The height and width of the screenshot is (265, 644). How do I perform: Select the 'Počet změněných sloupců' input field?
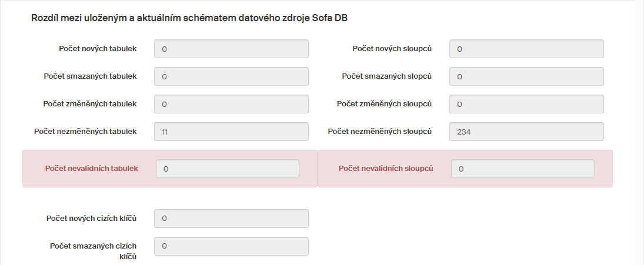tap(526, 104)
